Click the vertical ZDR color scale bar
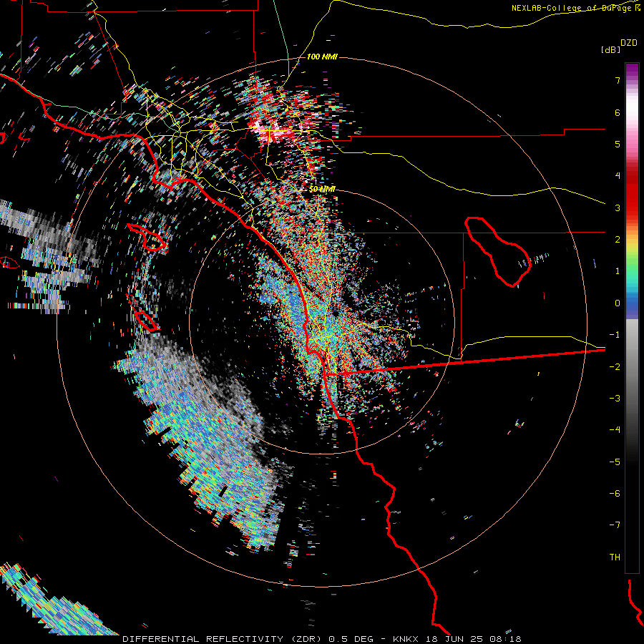The image size is (644, 644). (x=632, y=318)
